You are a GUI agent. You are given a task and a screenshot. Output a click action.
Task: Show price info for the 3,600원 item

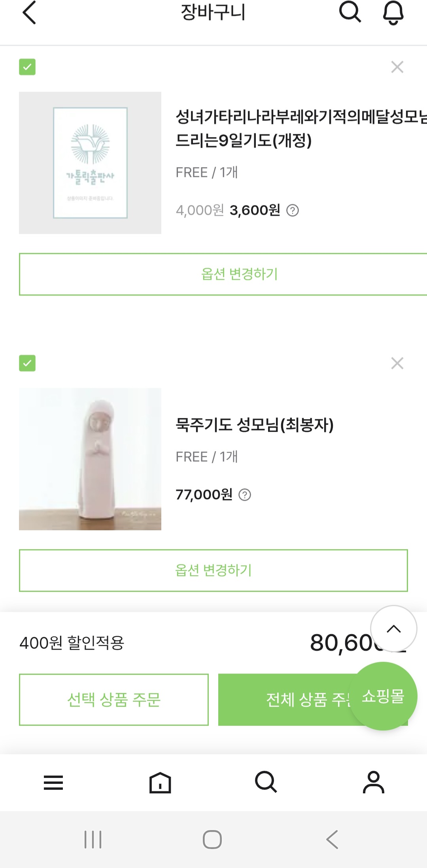[x=293, y=211]
